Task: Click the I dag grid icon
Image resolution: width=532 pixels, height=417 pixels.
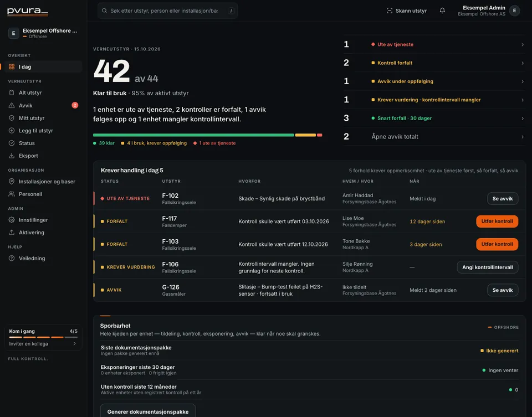Action: [x=12, y=67]
